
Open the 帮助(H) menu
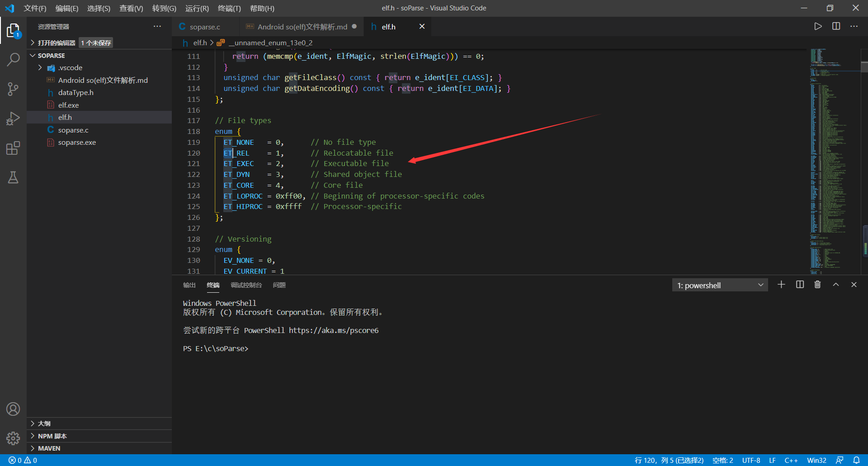pyautogui.click(x=262, y=8)
